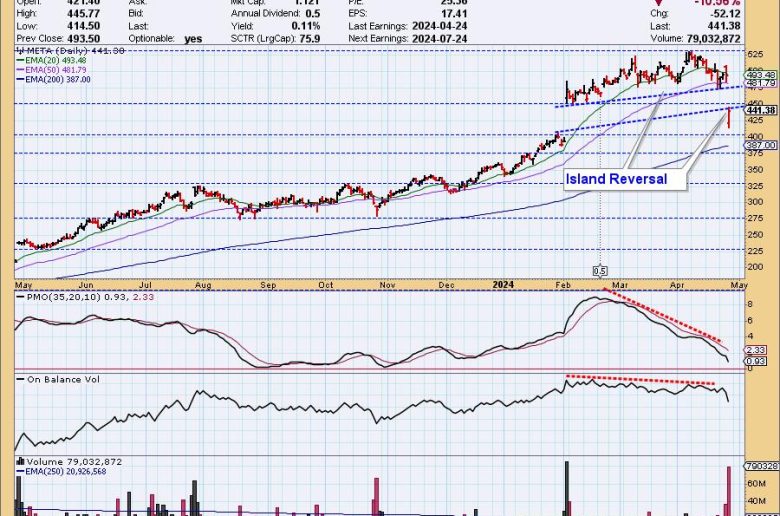Viewport: 780px width, 516px height.
Task: Click the 387.00 EMA price tag on right axis
Action: tap(761, 145)
